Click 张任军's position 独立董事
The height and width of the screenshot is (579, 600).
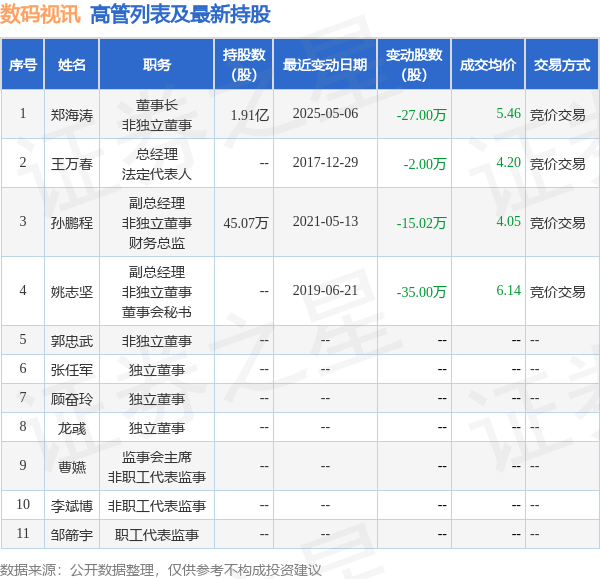tap(157, 370)
